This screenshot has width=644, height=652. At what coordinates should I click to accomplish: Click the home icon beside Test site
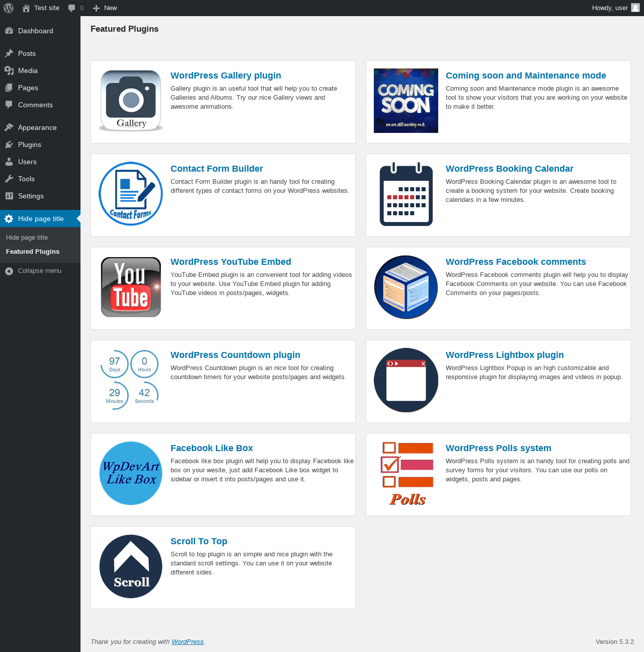pos(26,8)
